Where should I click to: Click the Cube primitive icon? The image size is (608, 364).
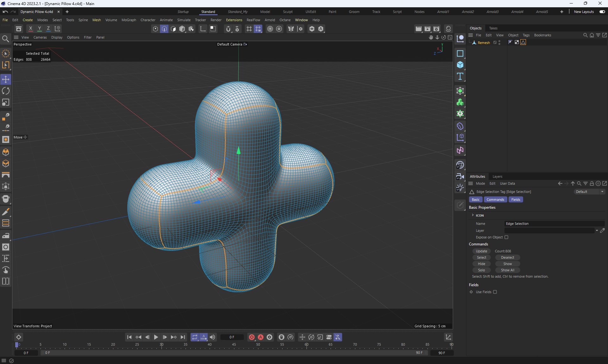[x=460, y=65]
